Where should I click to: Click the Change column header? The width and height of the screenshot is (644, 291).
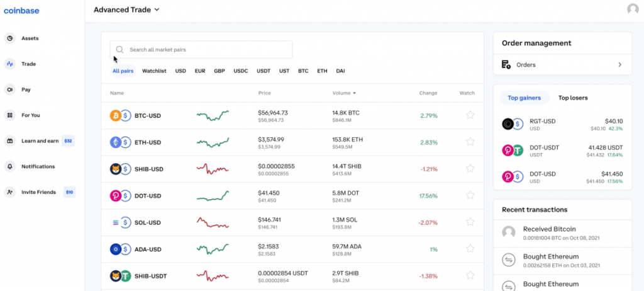coord(428,93)
